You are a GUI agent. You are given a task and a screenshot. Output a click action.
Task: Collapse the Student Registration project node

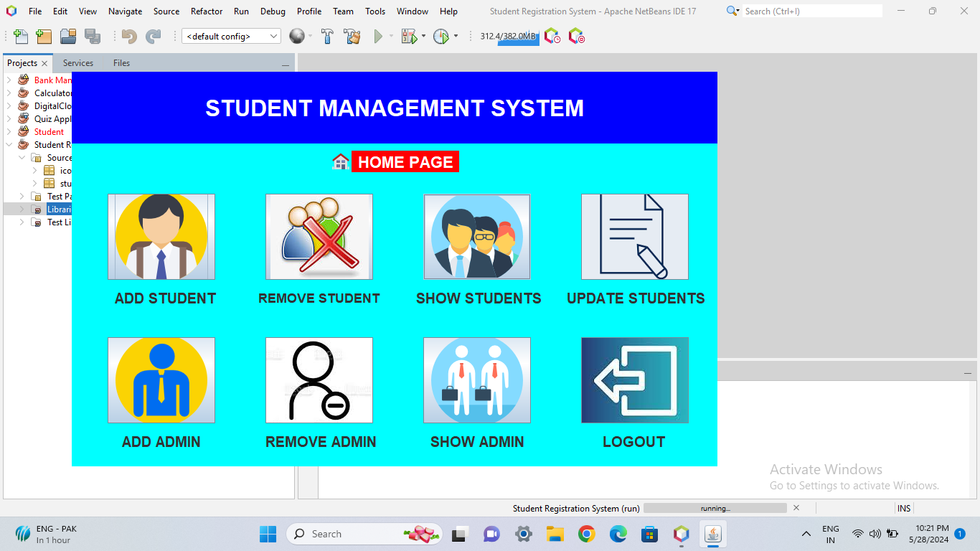[x=9, y=145]
